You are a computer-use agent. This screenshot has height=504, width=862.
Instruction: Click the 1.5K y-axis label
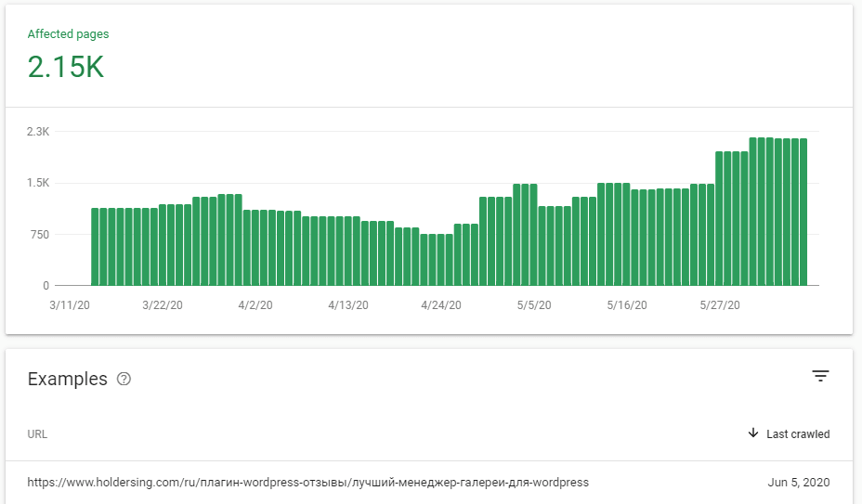pos(38,183)
